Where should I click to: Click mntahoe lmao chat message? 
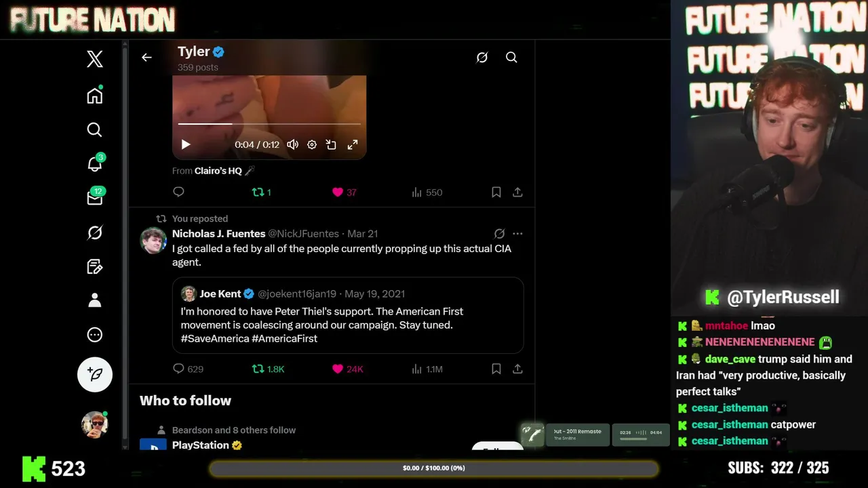(726, 326)
